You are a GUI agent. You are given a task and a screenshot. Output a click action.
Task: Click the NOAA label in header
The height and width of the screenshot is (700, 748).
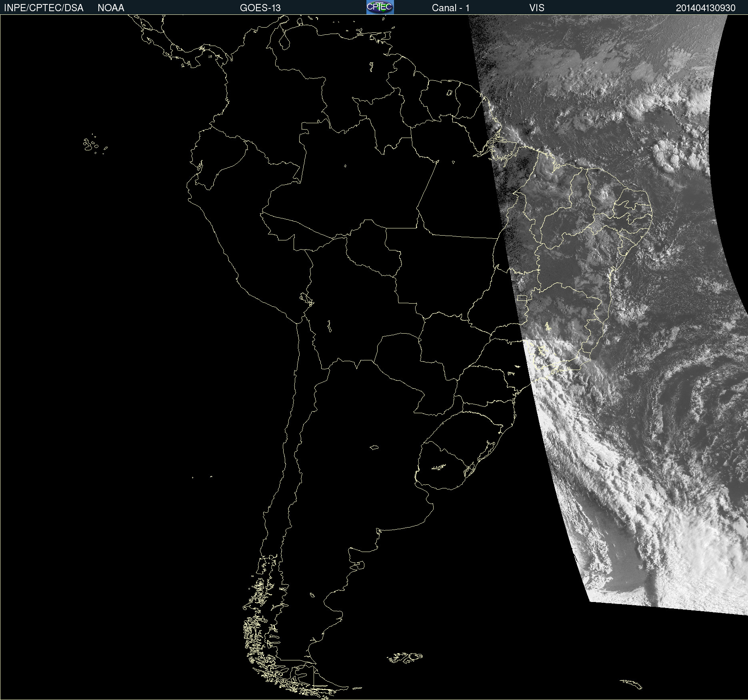(x=111, y=8)
